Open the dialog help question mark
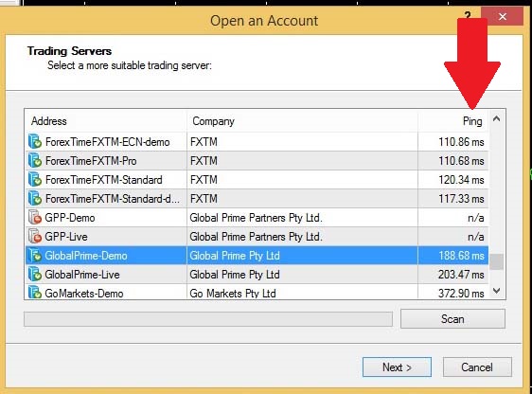Screen dimensions: 532x394 click(468, 15)
